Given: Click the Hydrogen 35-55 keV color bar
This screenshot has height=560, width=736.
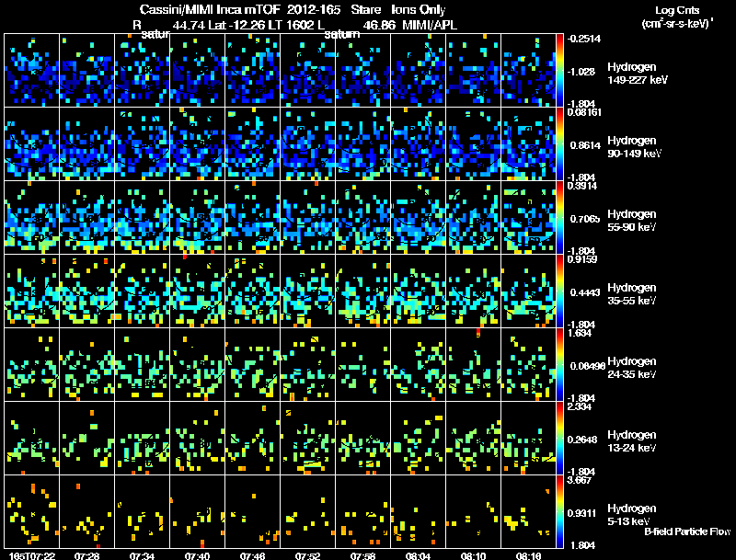Looking at the screenshot, I should (x=559, y=291).
